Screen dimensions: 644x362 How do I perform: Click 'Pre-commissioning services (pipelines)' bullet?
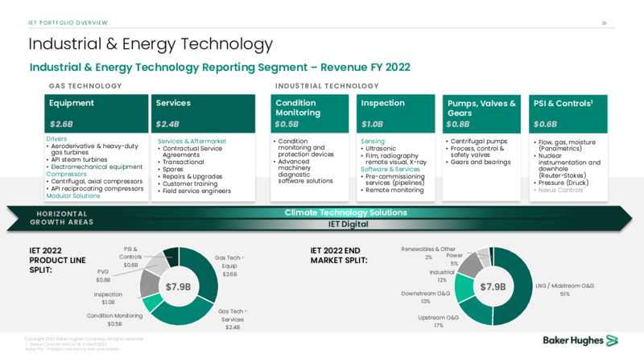tap(393, 179)
